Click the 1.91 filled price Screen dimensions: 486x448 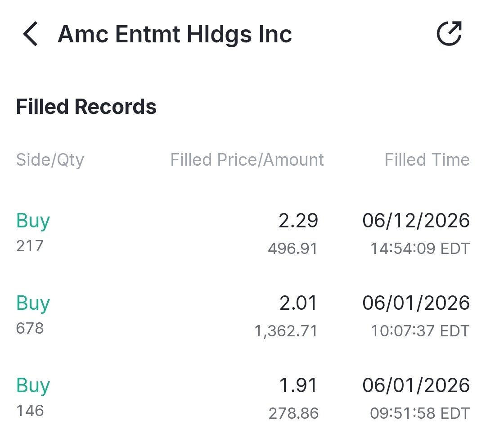(298, 385)
